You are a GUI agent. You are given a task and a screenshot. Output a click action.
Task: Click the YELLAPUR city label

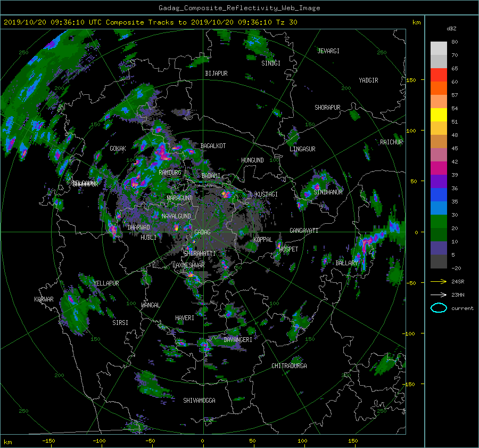coord(106,283)
